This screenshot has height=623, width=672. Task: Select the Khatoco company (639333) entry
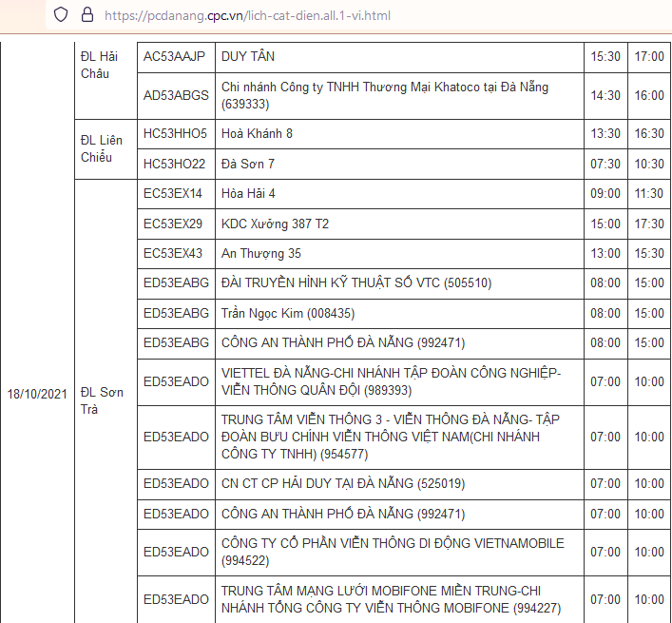click(384, 95)
